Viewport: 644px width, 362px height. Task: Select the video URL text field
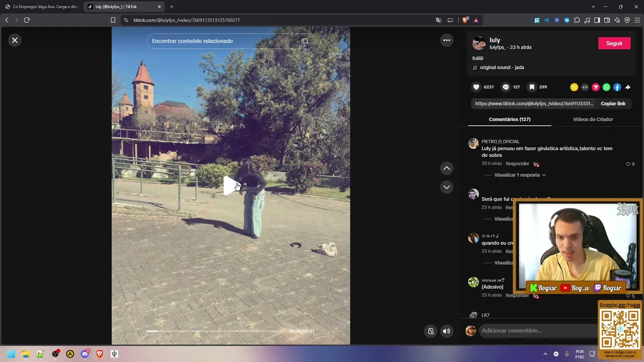click(x=534, y=104)
